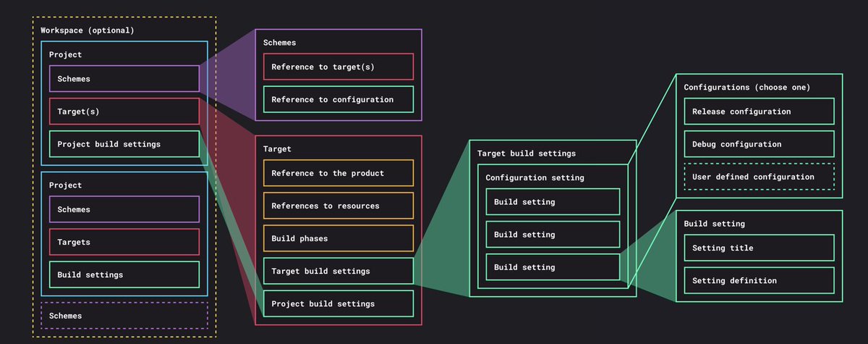The height and width of the screenshot is (344, 868).
Task: Click the last Build setting box under Configuration setting
Action: 553,267
